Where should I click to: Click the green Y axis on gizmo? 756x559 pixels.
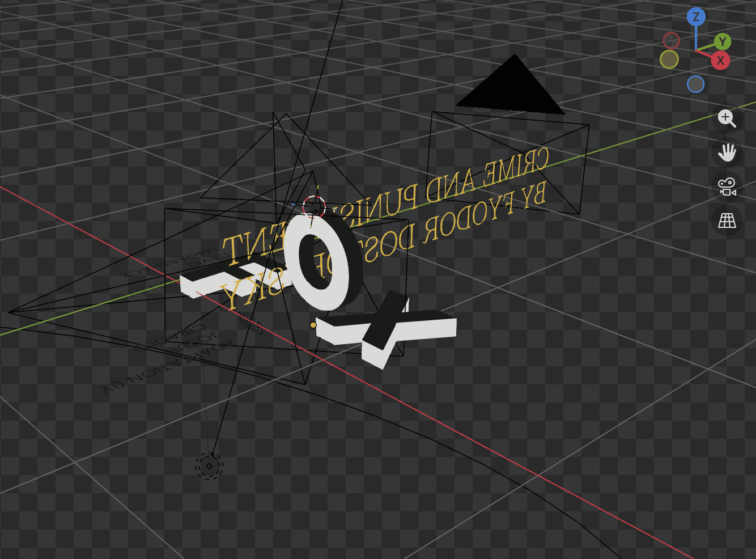coord(722,42)
